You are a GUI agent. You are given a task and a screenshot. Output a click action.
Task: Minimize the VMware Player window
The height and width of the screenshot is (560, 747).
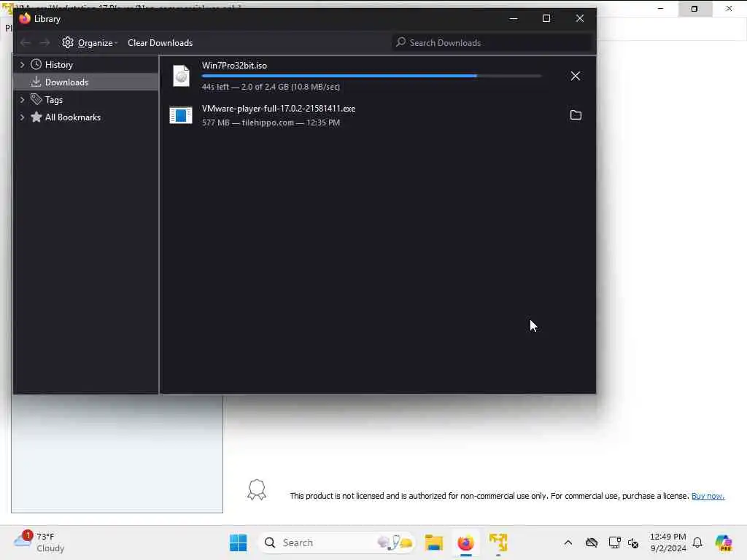pos(660,9)
